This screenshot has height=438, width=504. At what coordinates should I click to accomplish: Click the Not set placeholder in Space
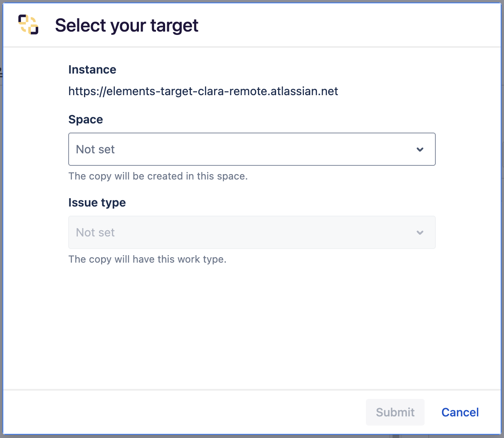pos(95,149)
